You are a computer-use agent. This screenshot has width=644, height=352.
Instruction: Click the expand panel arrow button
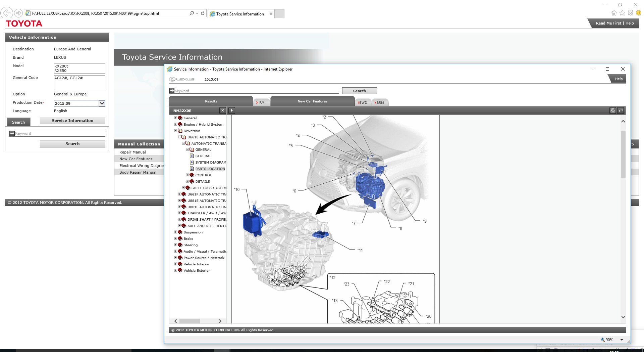231,111
